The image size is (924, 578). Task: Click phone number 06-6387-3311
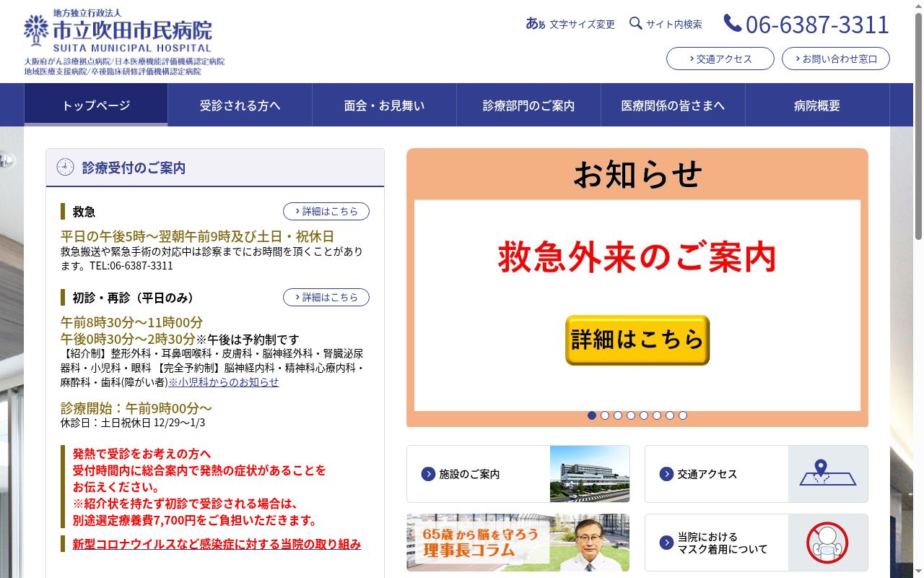(817, 24)
